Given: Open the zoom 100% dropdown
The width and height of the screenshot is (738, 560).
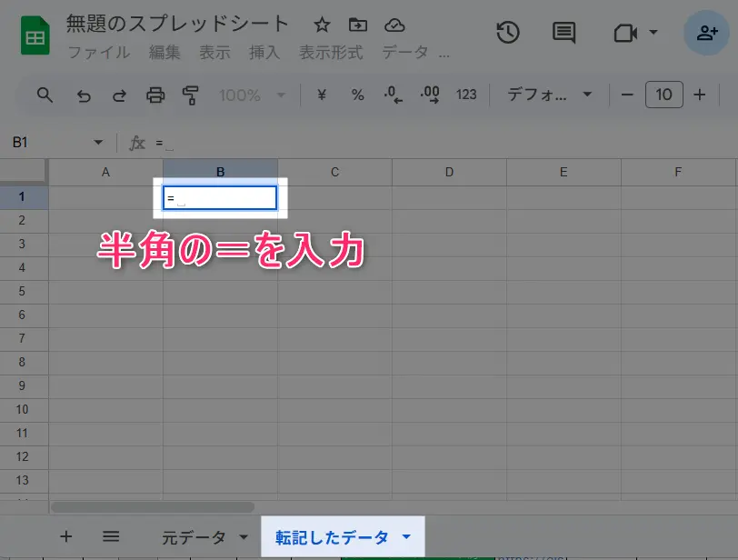Looking at the screenshot, I should [x=253, y=95].
